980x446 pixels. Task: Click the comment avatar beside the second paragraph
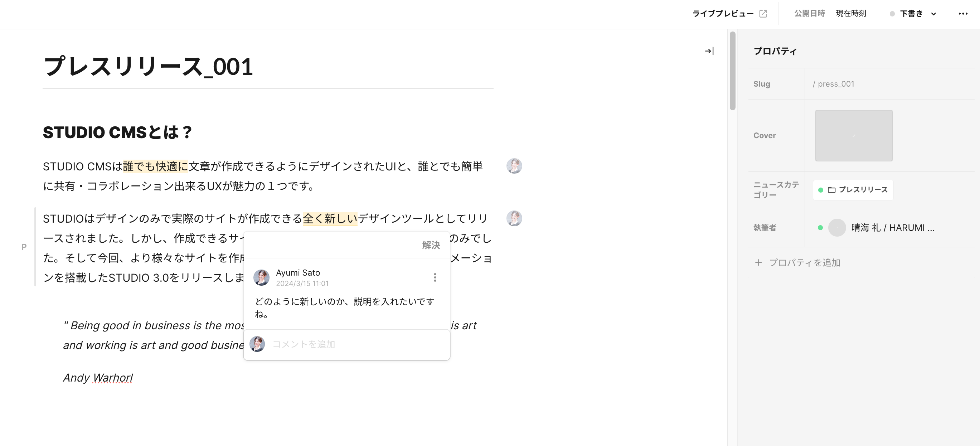(514, 218)
